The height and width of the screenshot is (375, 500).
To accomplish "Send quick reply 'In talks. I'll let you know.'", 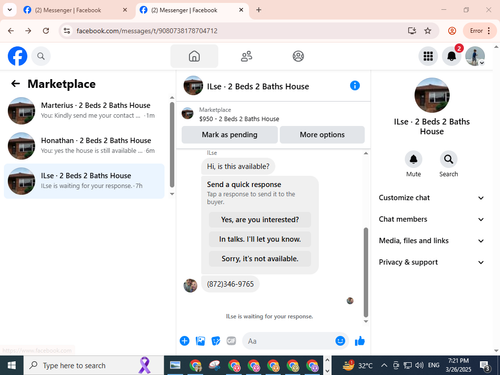I will (x=260, y=239).
